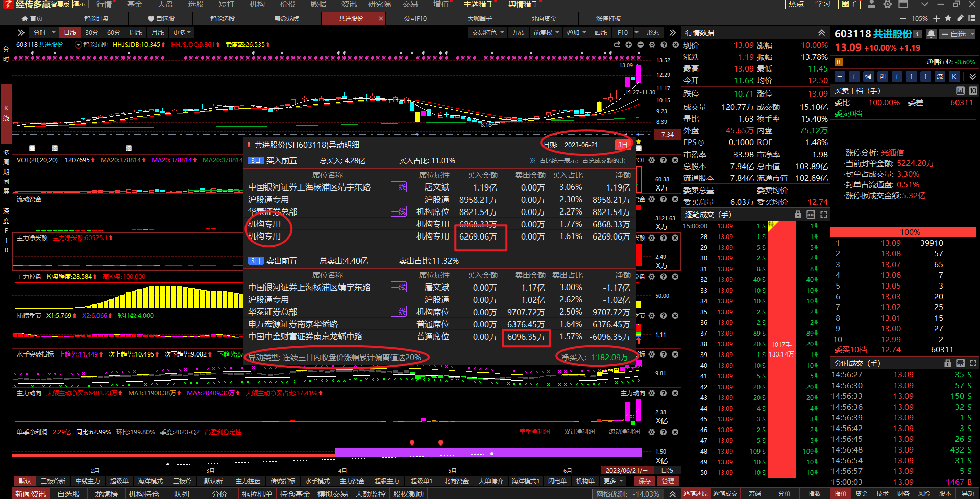Zoom in using the plus icon beside 105%
This screenshot has width=980, height=499.
point(936,18)
